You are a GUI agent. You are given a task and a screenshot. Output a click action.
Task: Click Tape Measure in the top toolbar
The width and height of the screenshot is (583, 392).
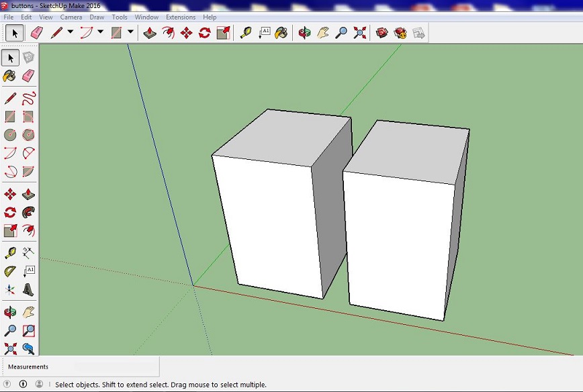(x=245, y=33)
